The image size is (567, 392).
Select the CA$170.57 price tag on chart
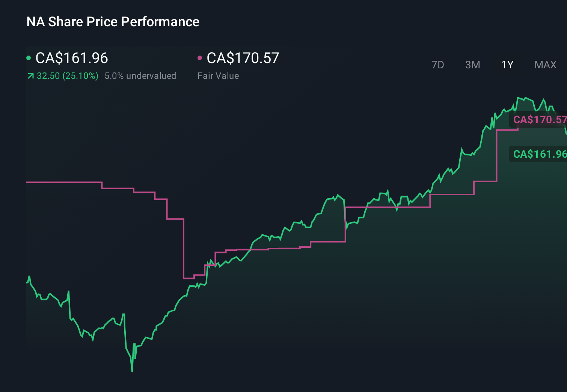point(540,119)
